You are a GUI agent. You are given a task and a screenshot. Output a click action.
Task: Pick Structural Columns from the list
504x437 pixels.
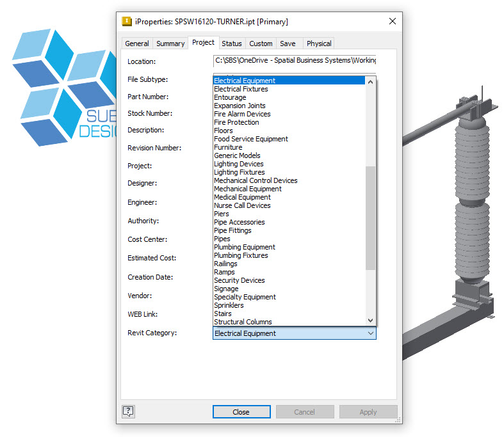[x=243, y=322]
